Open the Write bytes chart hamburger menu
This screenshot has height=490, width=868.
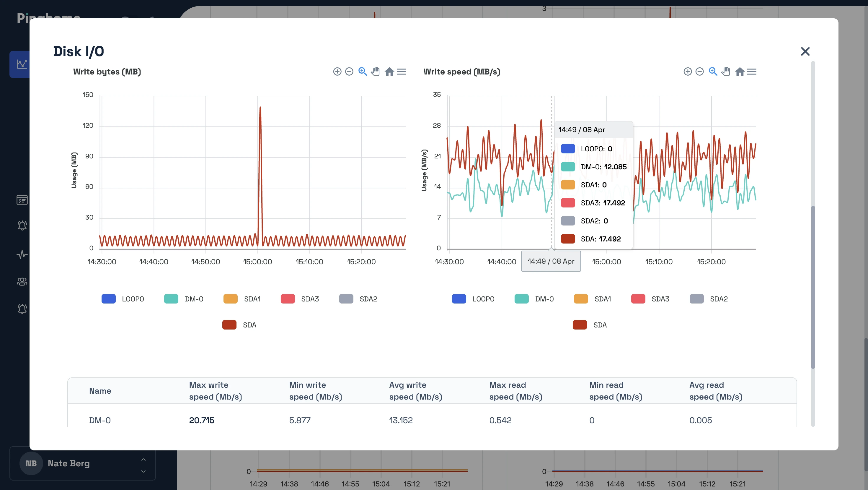(x=401, y=72)
